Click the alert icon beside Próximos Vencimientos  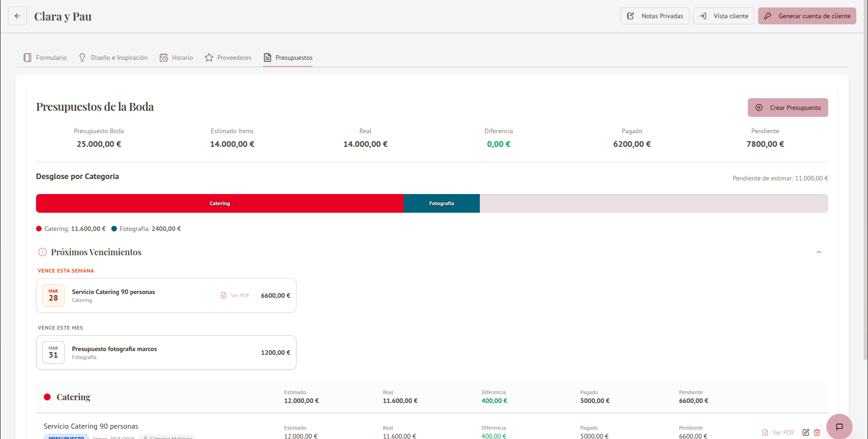(x=43, y=252)
